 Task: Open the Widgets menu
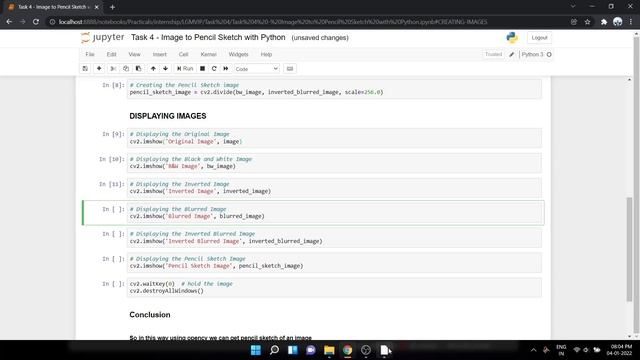click(238, 54)
